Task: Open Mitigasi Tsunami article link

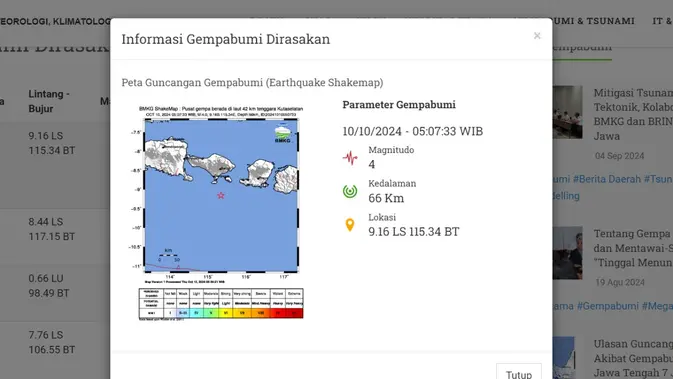Action: click(633, 114)
